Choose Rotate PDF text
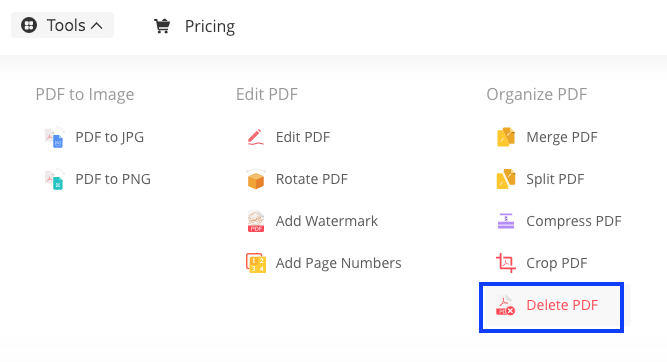667x362 pixels. click(x=312, y=179)
